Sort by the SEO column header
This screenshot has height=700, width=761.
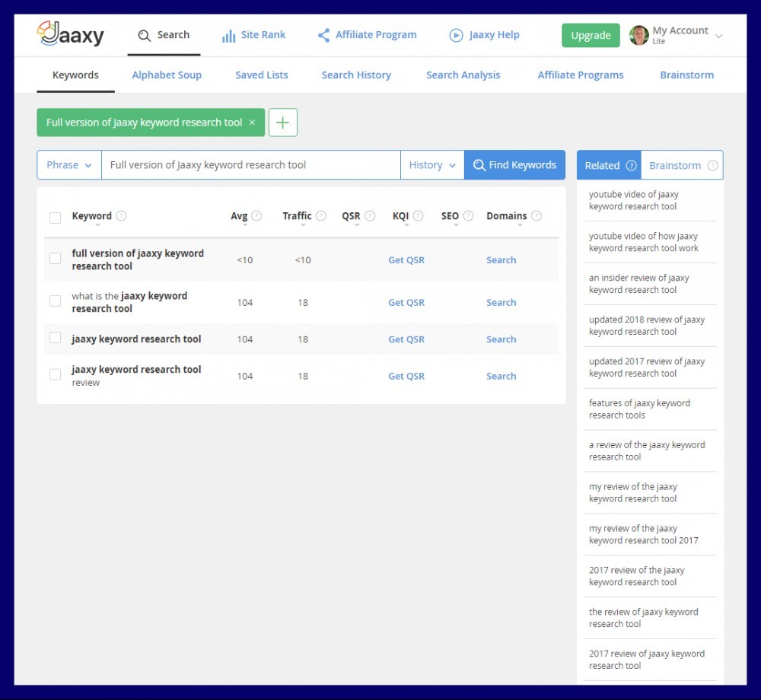click(450, 216)
